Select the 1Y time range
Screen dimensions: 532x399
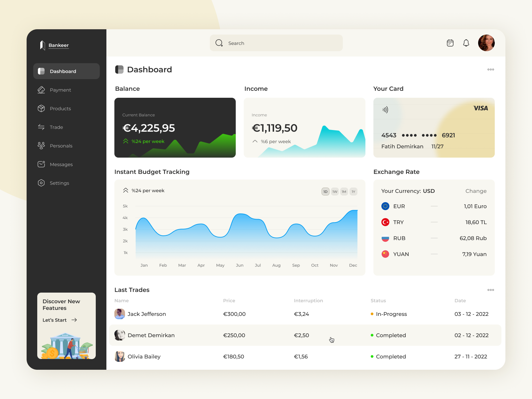[353, 192]
